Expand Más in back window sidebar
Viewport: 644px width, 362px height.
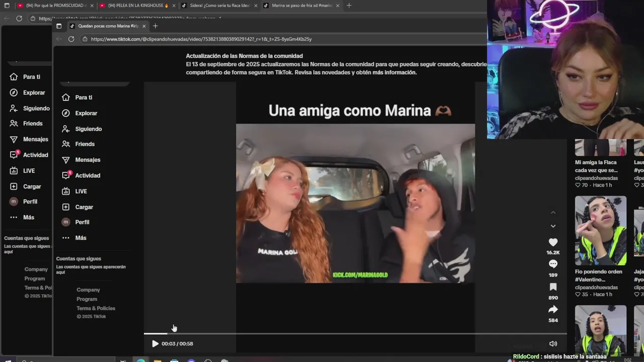pos(22,217)
